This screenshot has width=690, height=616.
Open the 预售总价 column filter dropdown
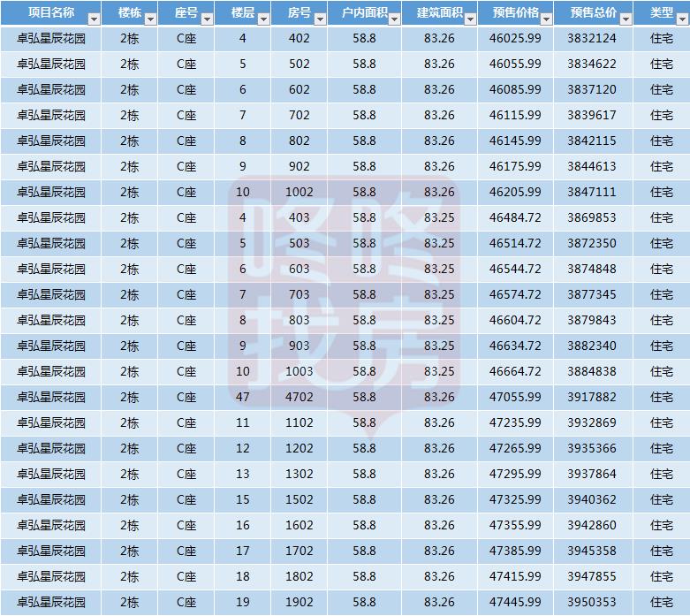626,19
